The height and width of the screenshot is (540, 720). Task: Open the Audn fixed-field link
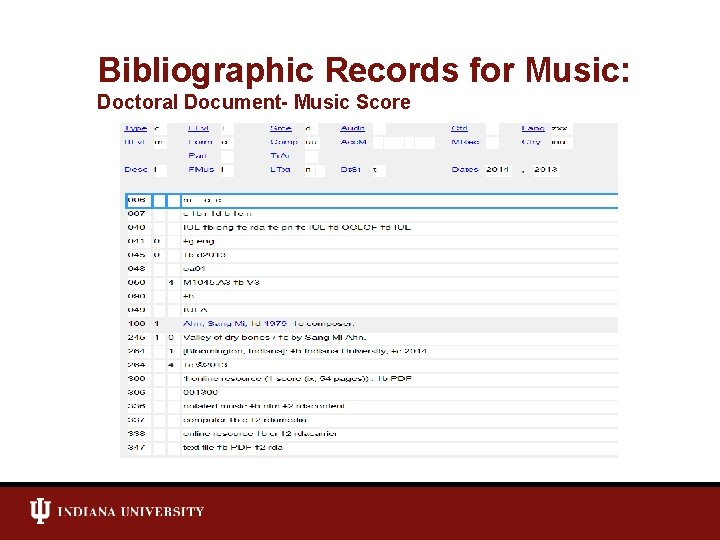pyautogui.click(x=352, y=129)
